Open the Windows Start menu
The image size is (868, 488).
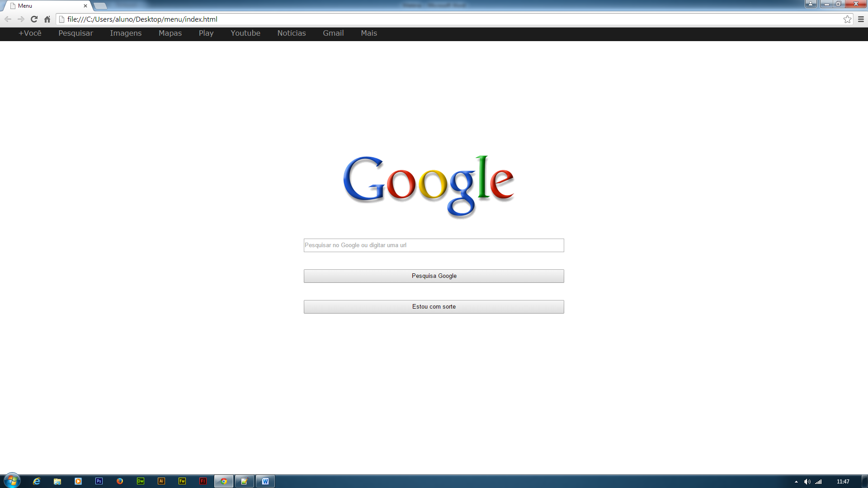point(12,481)
